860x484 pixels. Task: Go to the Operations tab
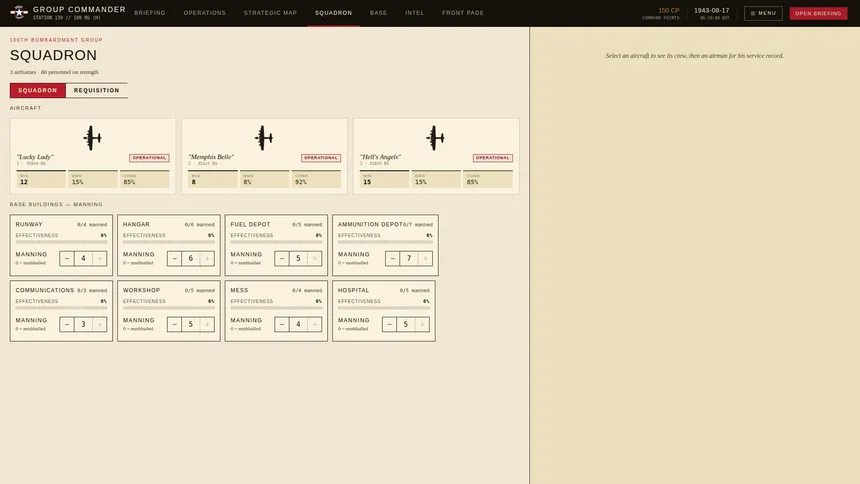205,13
